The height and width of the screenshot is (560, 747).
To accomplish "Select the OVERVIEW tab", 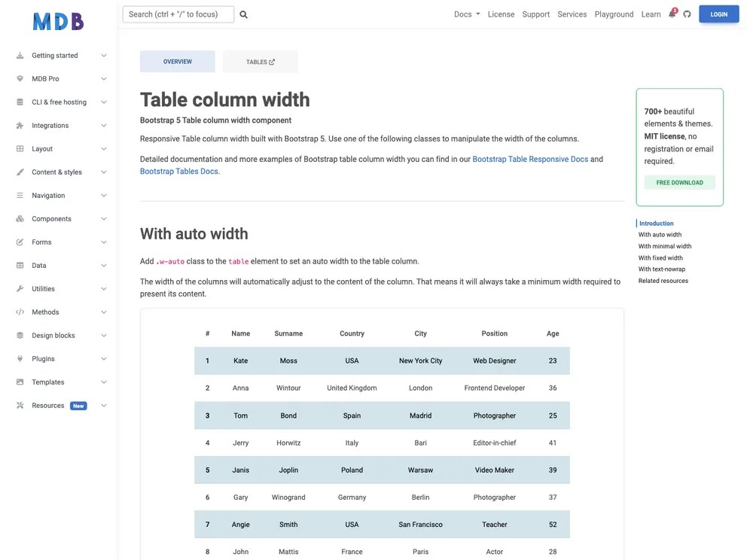I will 177,61.
